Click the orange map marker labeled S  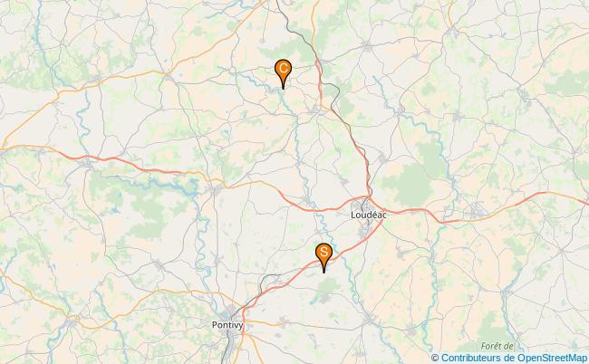[323, 257]
